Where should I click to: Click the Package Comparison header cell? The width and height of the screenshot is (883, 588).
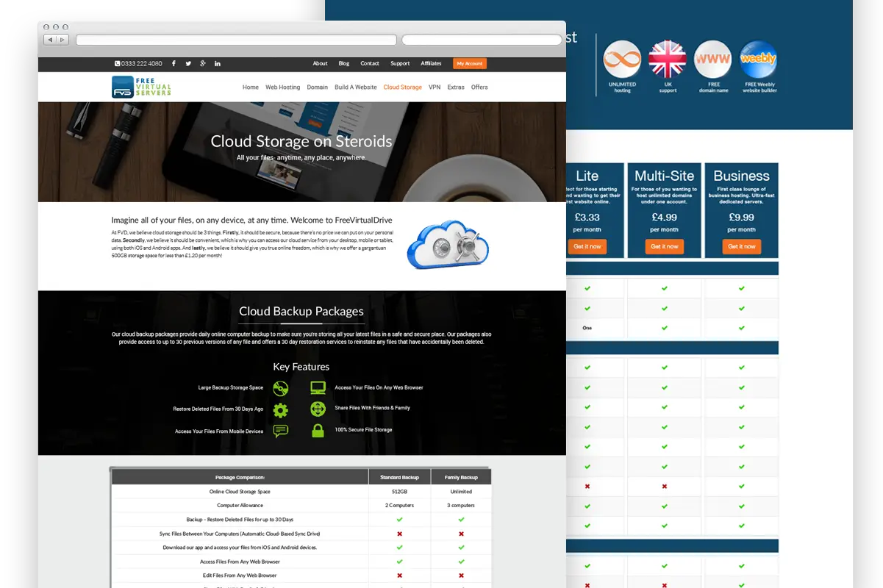coord(240,477)
